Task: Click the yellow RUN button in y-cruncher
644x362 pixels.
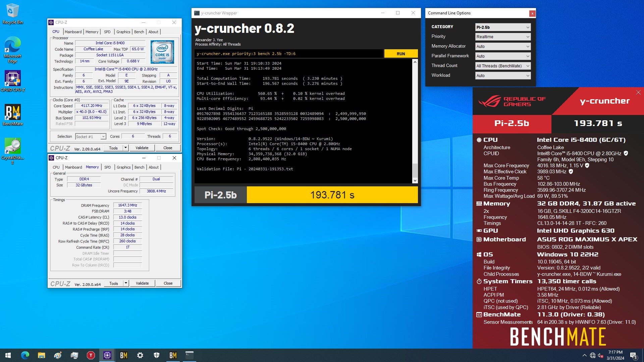Action: [x=401, y=54]
